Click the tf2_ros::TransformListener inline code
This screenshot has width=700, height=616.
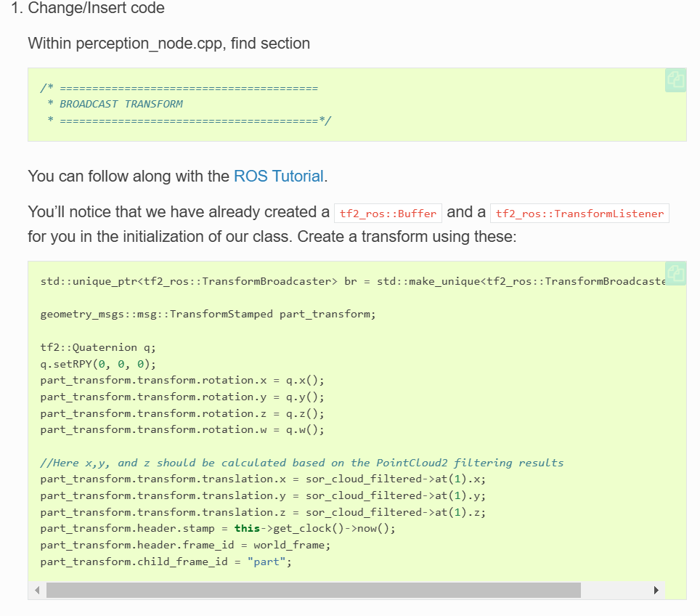point(579,214)
